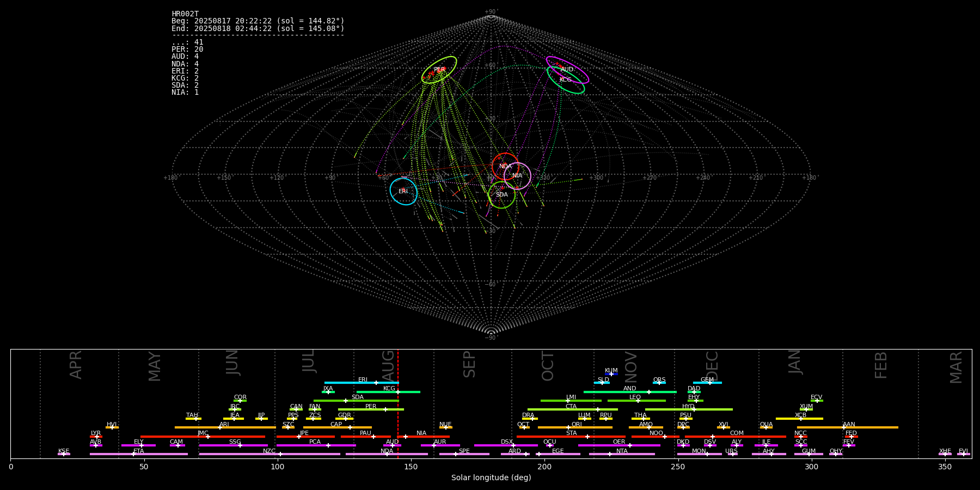The width and height of the screenshot is (980, 490).
Task: Click the APR month label in the timeline
Action: pyautogui.click(x=76, y=365)
